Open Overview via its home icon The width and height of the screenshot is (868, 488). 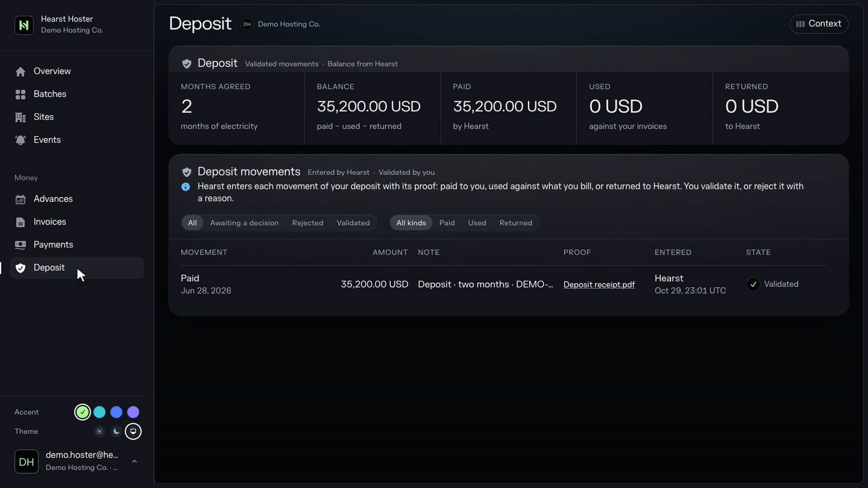20,71
